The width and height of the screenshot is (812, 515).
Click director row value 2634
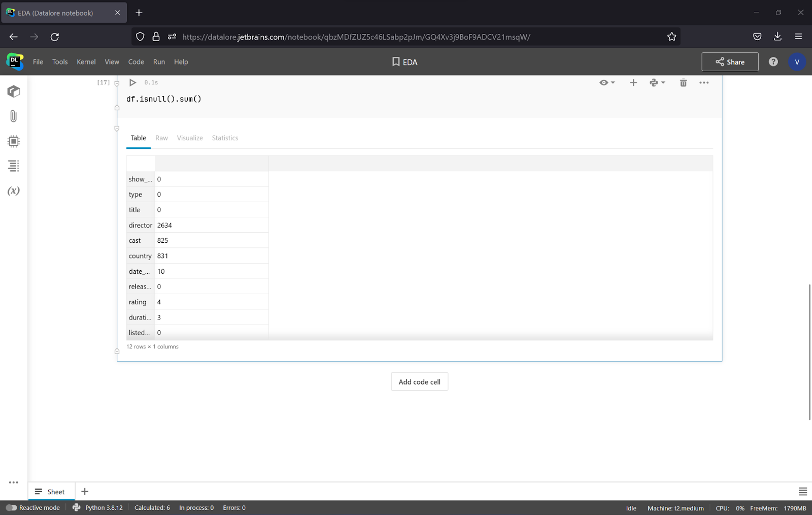point(164,225)
